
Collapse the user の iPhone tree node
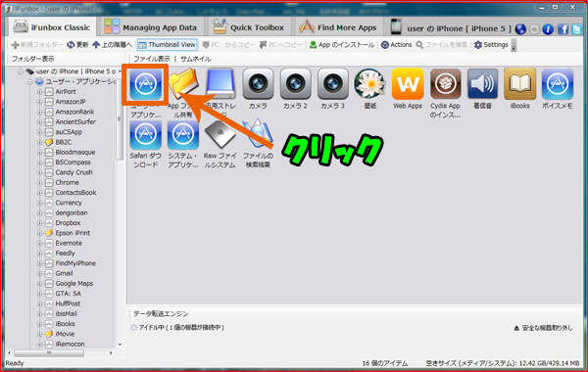[x=21, y=71]
